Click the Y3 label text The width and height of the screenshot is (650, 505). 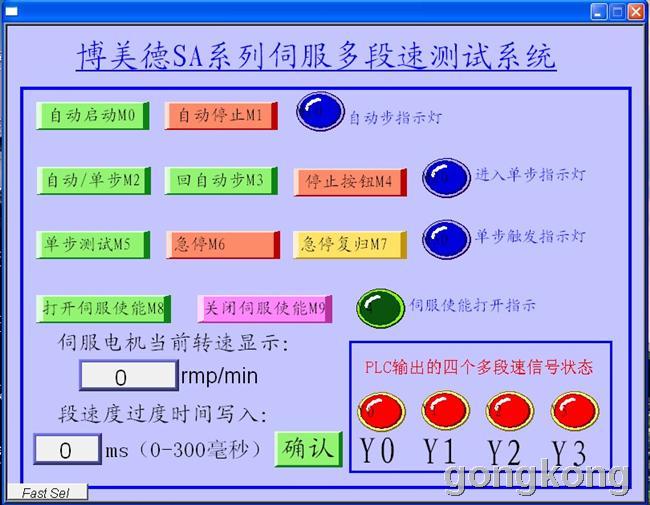click(569, 453)
